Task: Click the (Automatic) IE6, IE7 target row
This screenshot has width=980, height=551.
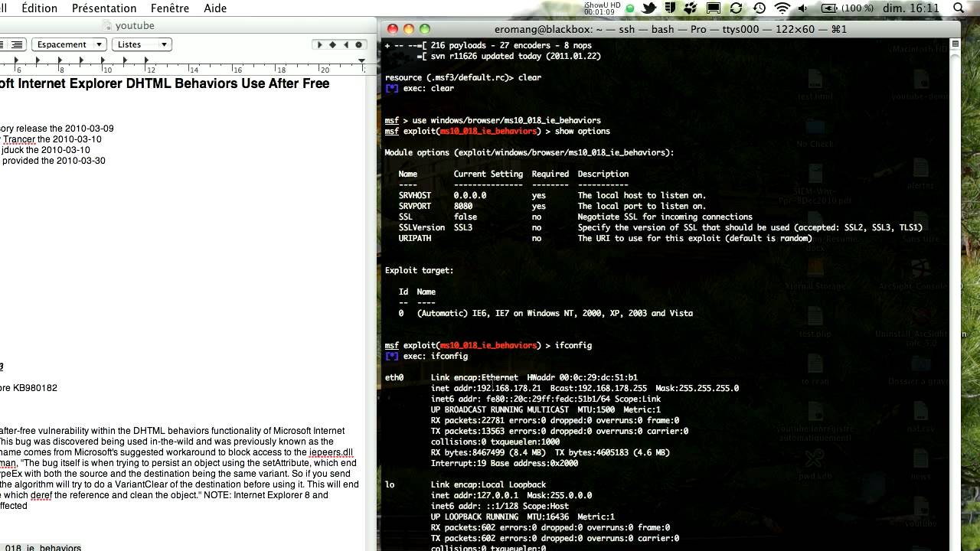Action: coord(546,313)
